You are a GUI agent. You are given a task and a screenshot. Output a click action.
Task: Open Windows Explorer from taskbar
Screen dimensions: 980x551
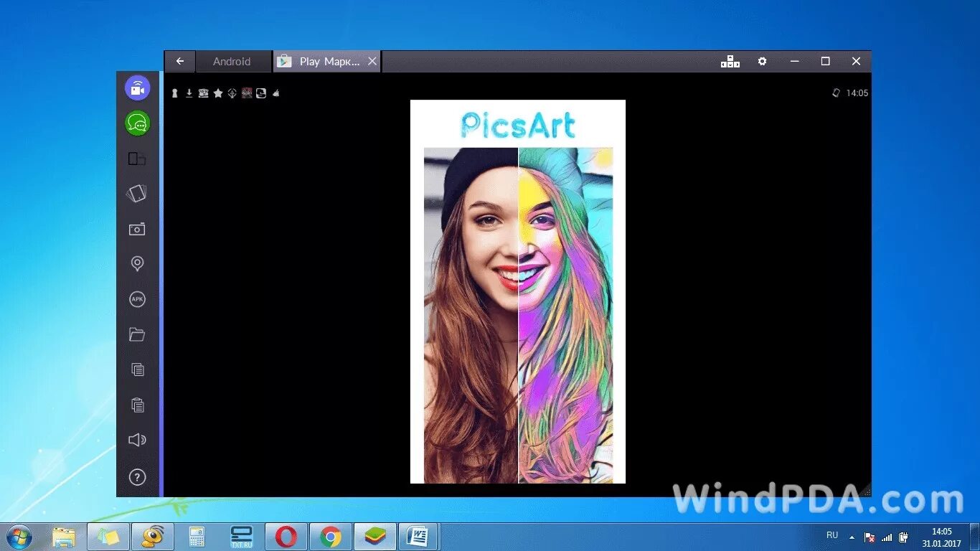pos(64,537)
